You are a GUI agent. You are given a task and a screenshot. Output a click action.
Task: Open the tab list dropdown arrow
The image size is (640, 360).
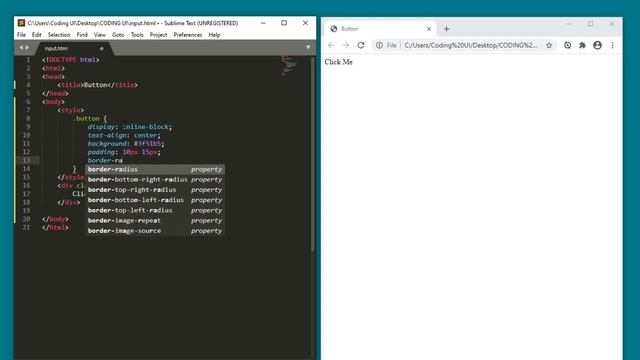click(x=308, y=47)
